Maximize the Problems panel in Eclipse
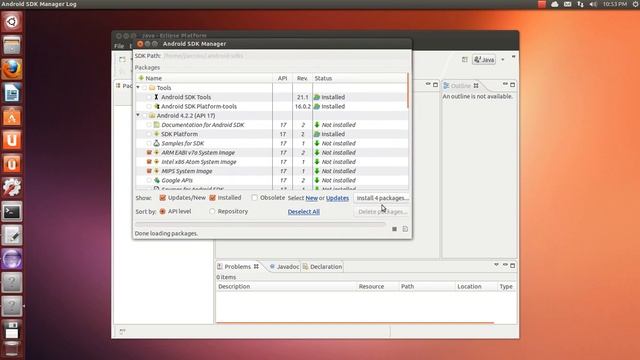640x360 pixels. [x=513, y=265]
